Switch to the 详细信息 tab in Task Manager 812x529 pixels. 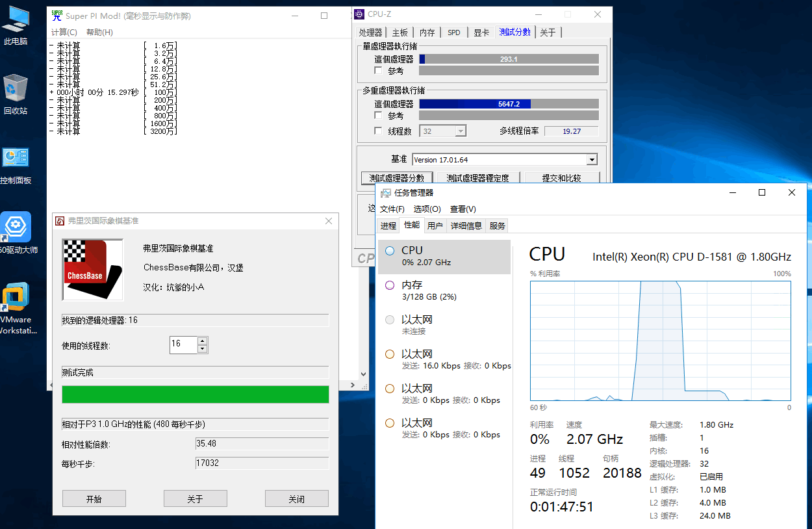(x=466, y=226)
